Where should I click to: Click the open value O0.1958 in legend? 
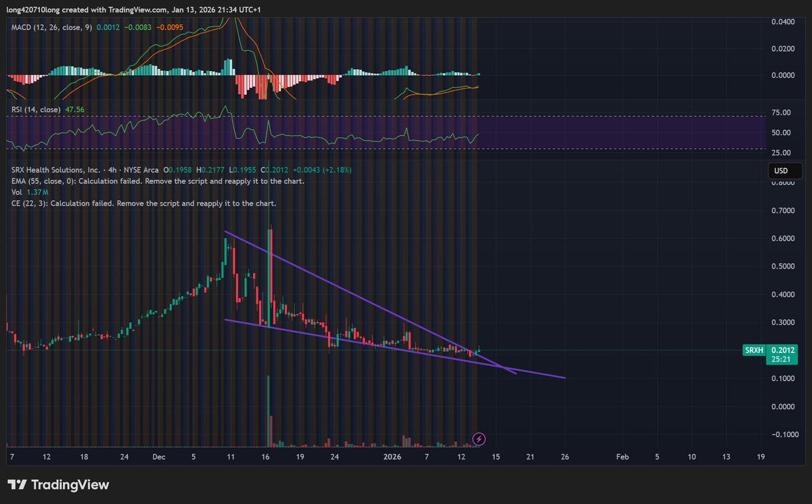179,169
